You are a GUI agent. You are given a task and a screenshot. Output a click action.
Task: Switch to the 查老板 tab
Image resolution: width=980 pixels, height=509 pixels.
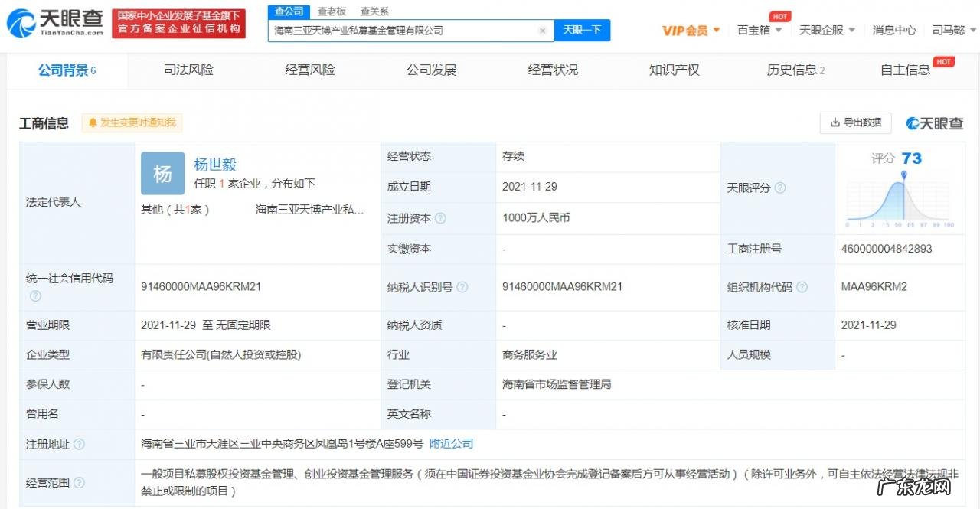point(332,11)
